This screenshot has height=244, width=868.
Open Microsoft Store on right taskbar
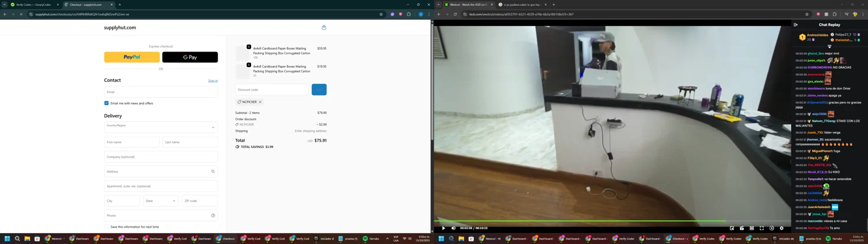(x=471, y=238)
